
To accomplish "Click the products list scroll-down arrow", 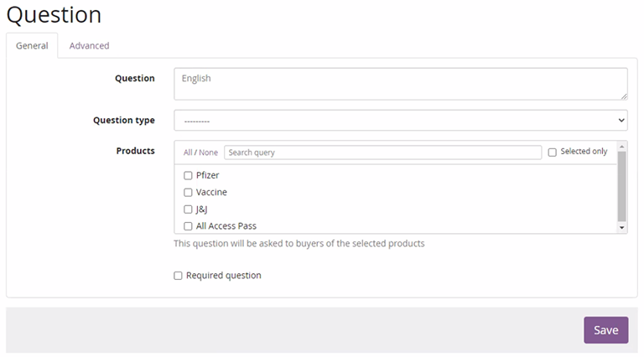I will [x=621, y=227].
